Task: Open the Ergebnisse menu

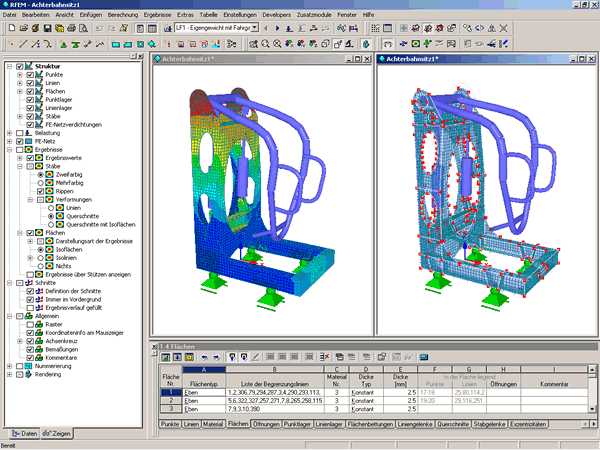Action: 157,15
